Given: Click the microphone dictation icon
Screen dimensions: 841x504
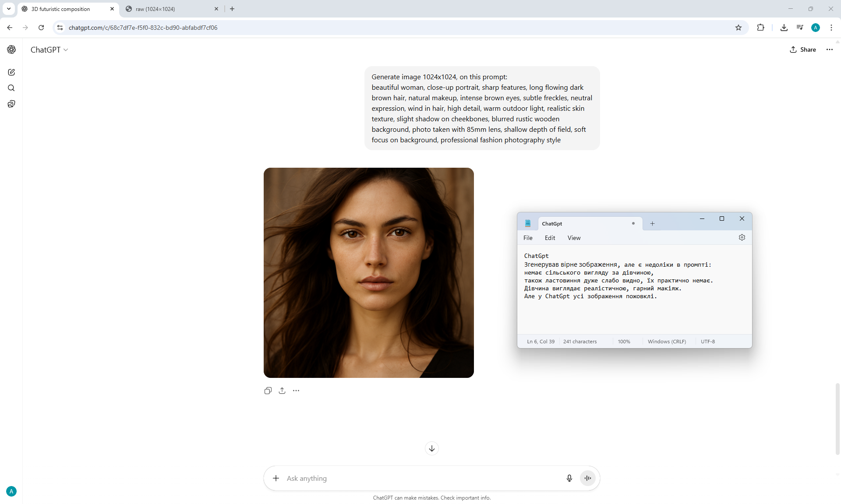Looking at the screenshot, I should coord(569,478).
